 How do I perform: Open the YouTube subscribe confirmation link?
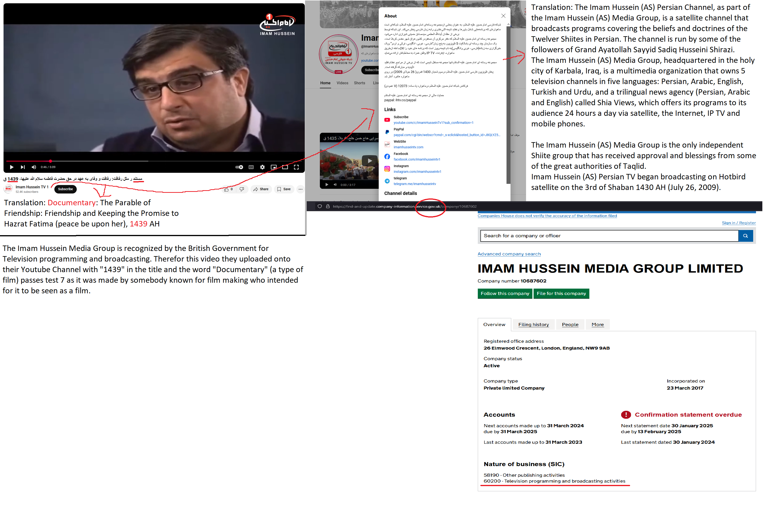tap(434, 123)
